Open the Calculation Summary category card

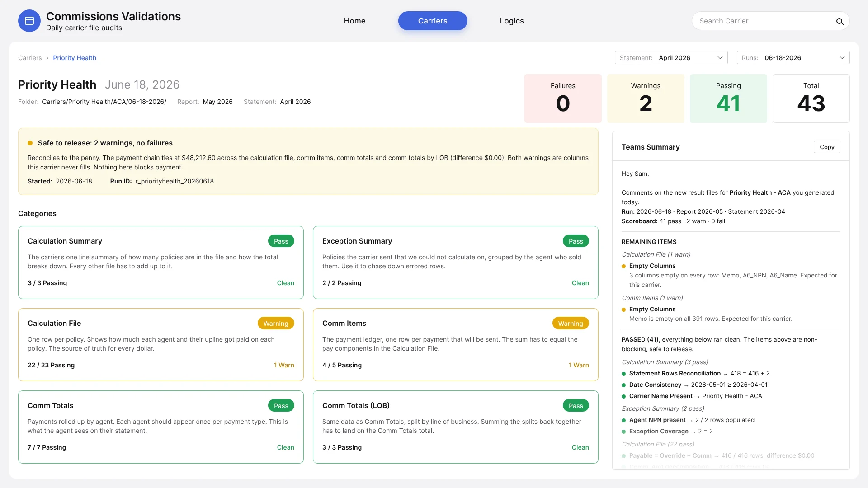pyautogui.click(x=160, y=263)
